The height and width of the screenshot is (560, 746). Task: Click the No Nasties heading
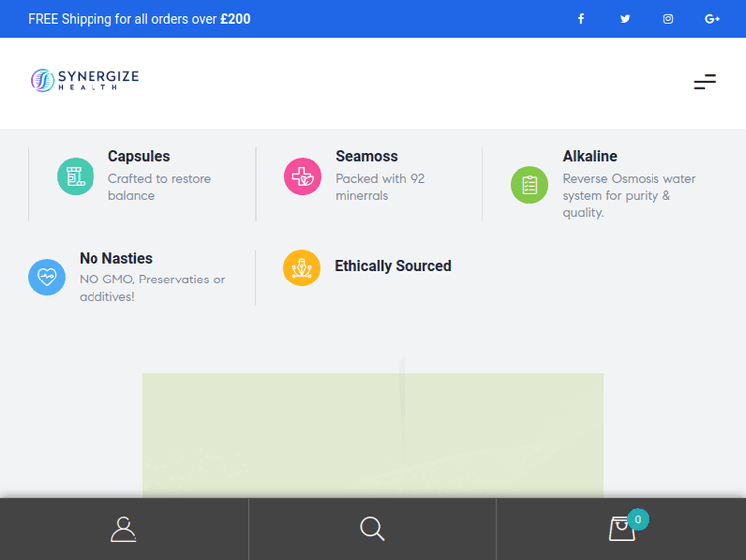click(116, 258)
